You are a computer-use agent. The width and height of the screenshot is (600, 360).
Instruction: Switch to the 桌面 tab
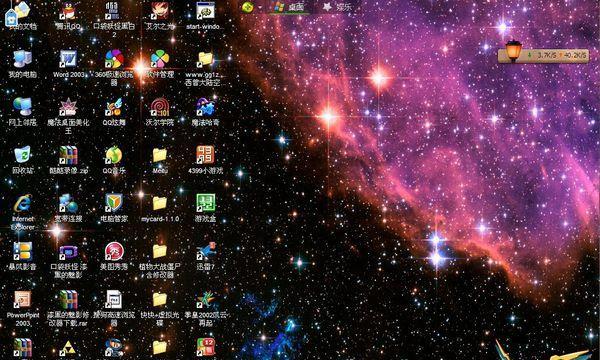click(290, 7)
